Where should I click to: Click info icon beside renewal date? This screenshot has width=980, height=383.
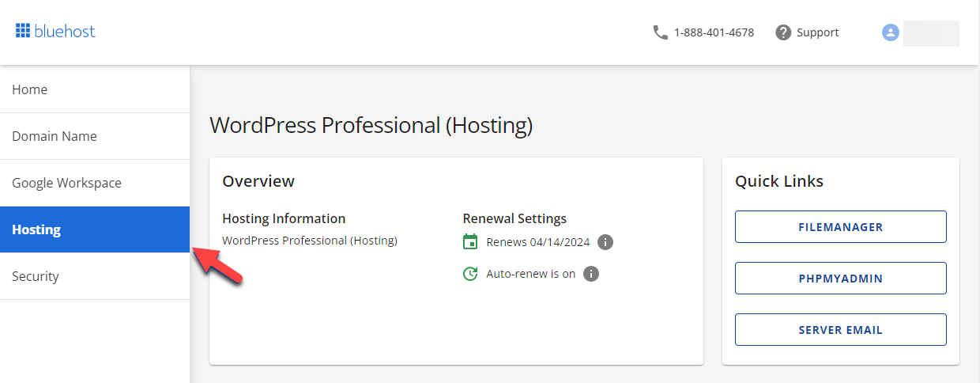(605, 242)
